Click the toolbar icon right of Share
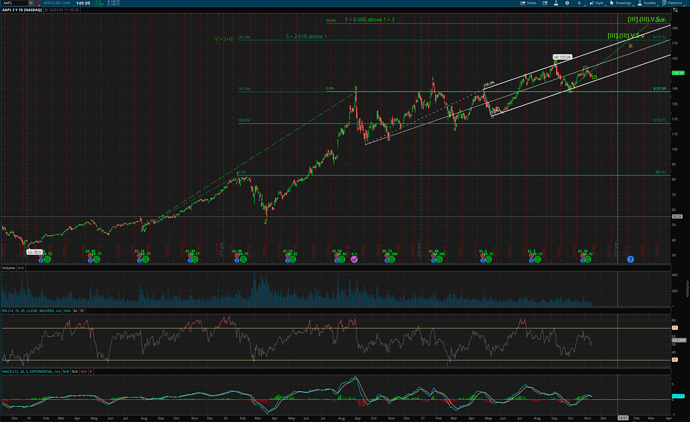 point(545,3)
